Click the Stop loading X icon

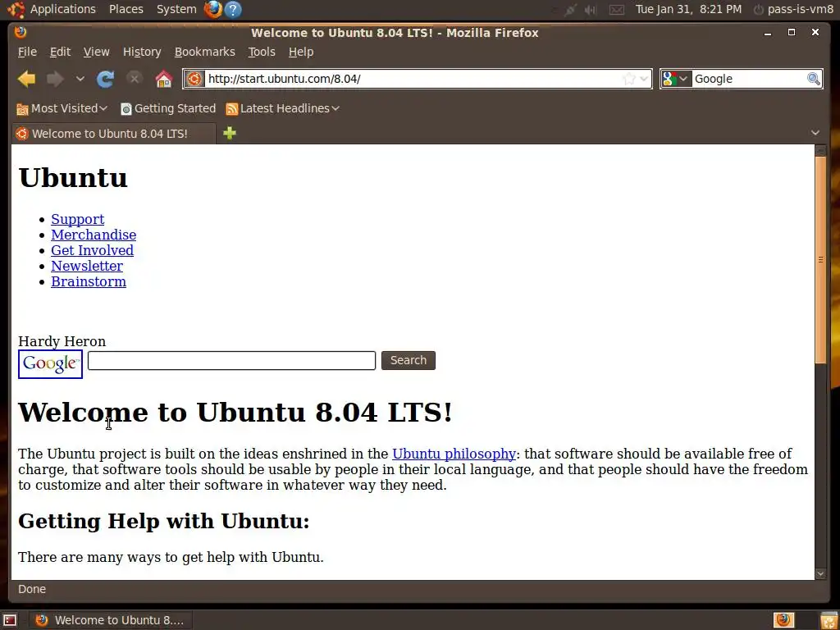click(134, 79)
